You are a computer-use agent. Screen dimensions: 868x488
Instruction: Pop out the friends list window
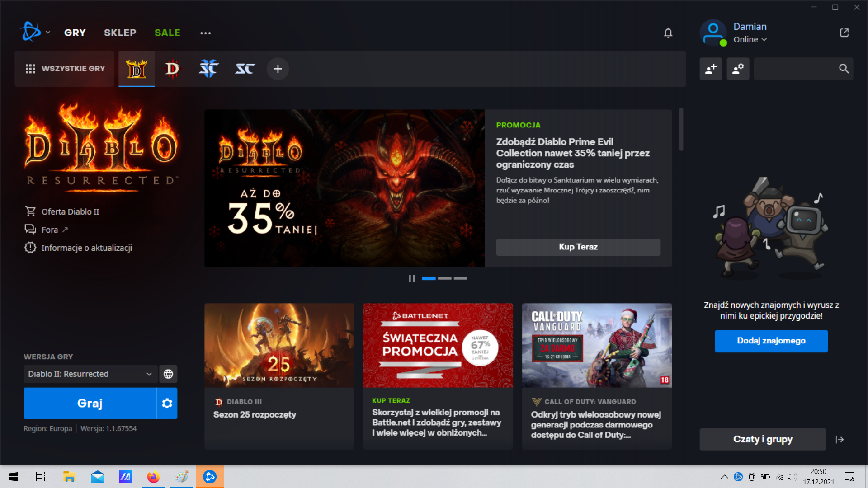(844, 33)
